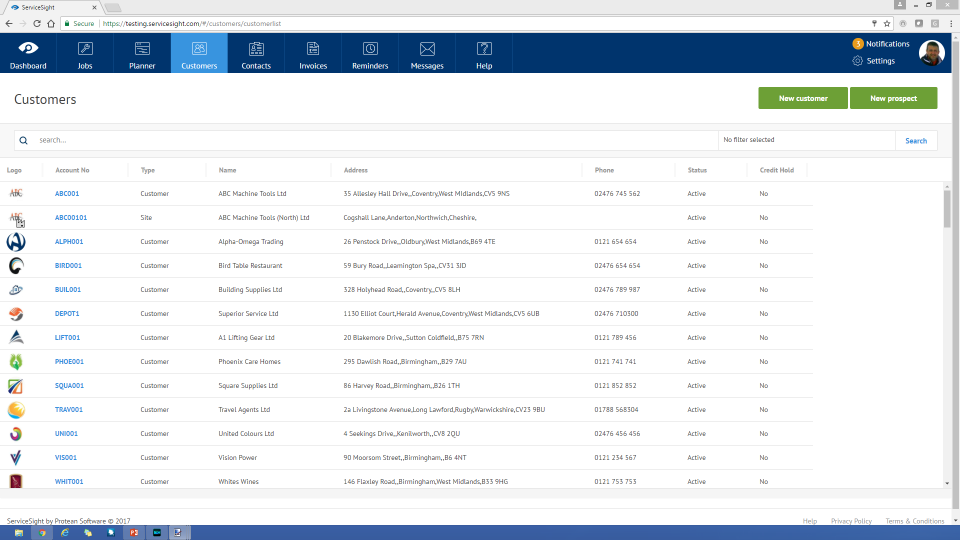Click the Building Supplies Ltd logo
Viewport: 960px width, 540px height.
(x=16, y=290)
